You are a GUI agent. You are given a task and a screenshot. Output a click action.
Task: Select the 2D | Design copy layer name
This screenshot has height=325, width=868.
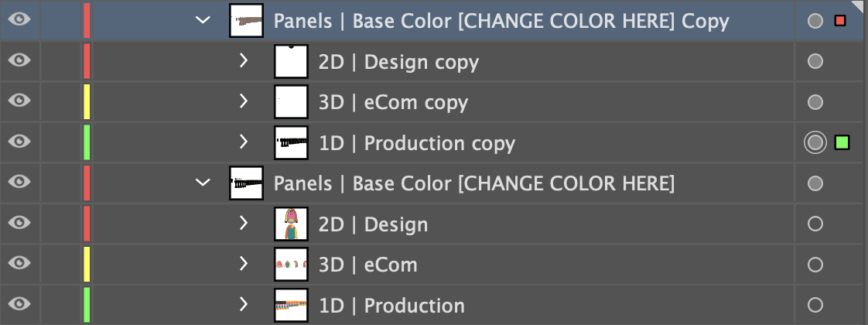(398, 61)
